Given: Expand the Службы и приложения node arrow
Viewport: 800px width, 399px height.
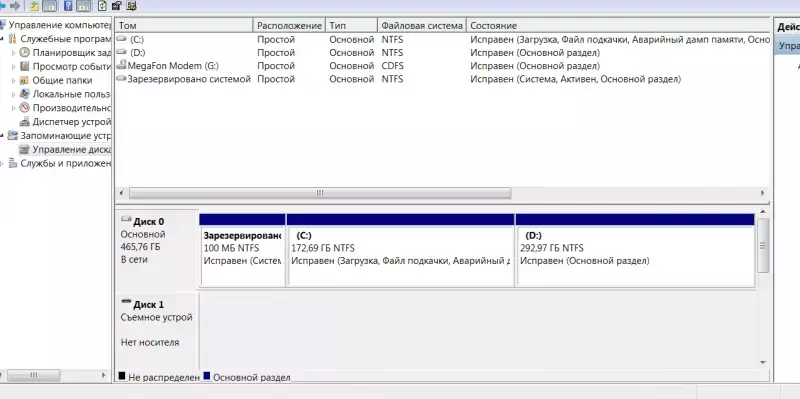Looking at the screenshot, I should coord(3,163).
